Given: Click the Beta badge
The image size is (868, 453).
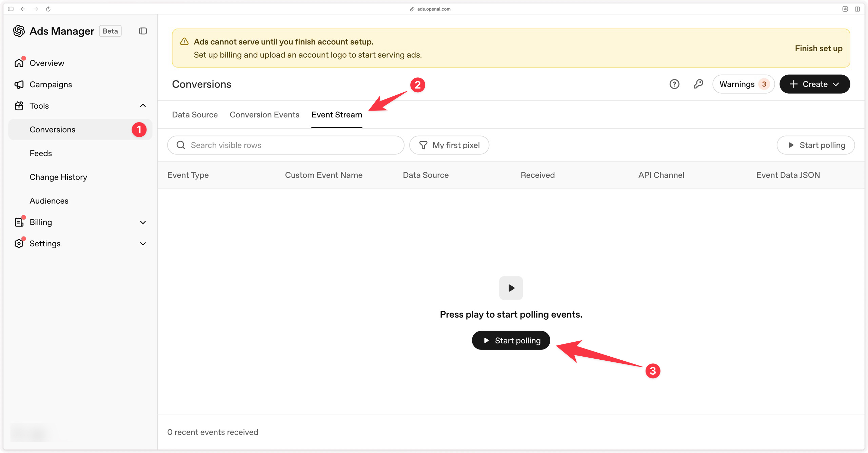Looking at the screenshot, I should point(110,31).
